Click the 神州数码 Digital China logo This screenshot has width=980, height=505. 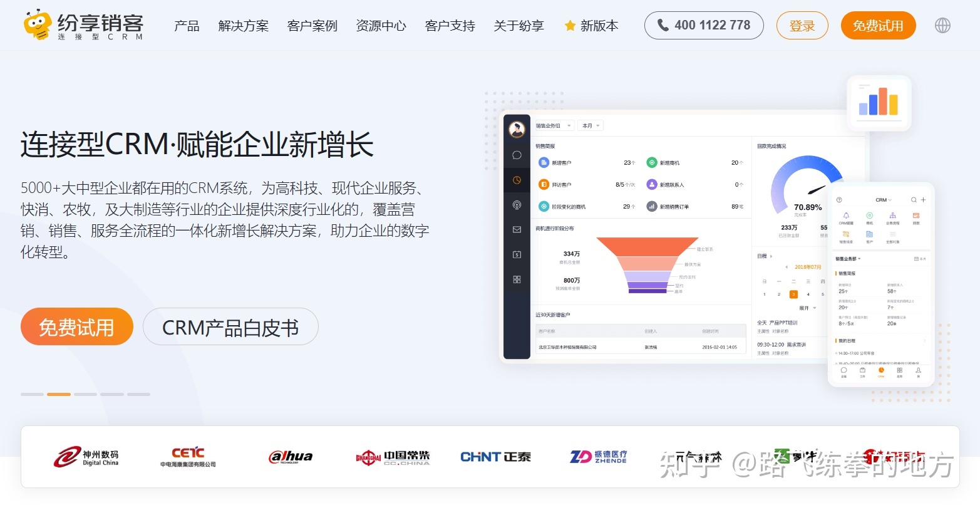click(x=86, y=457)
